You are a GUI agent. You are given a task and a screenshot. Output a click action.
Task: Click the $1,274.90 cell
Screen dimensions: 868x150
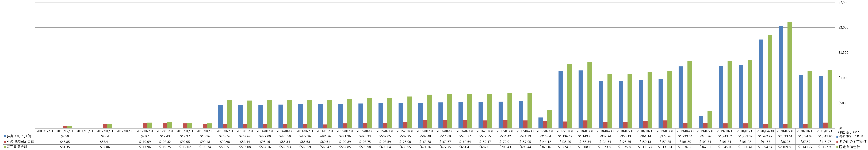point(565,147)
